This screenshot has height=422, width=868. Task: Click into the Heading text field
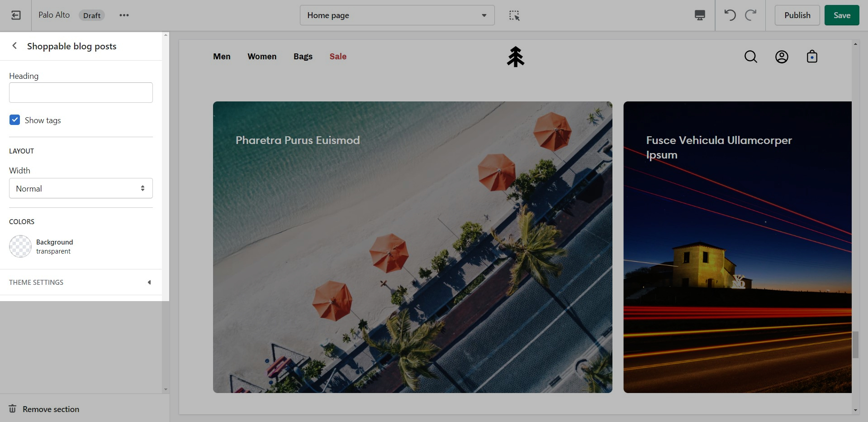click(81, 93)
